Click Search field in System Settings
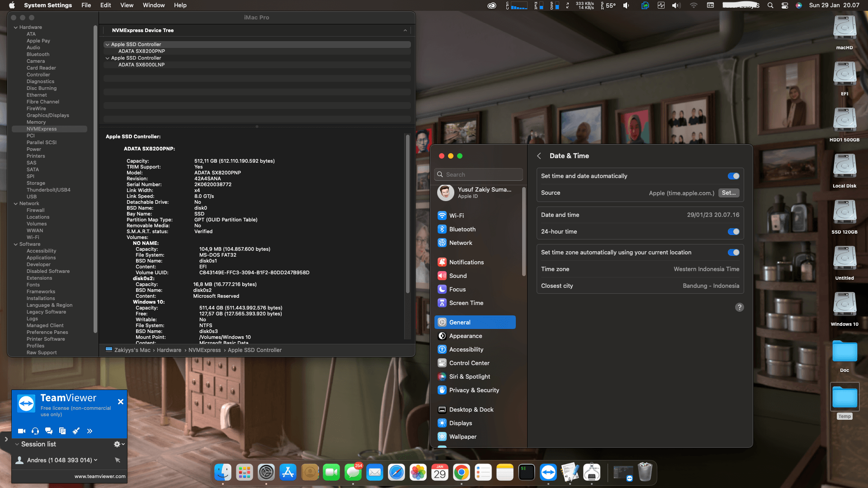The image size is (868, 488). tap(479, 175)
